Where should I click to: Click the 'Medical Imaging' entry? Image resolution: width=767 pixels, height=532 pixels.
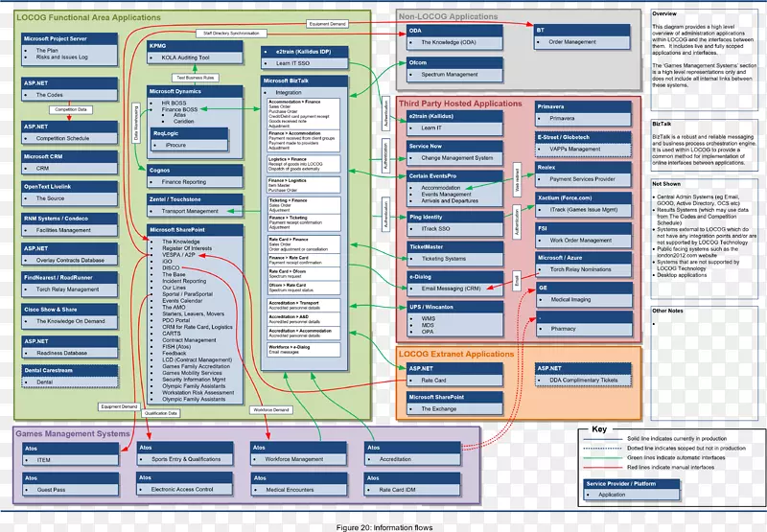pos(570,300)
